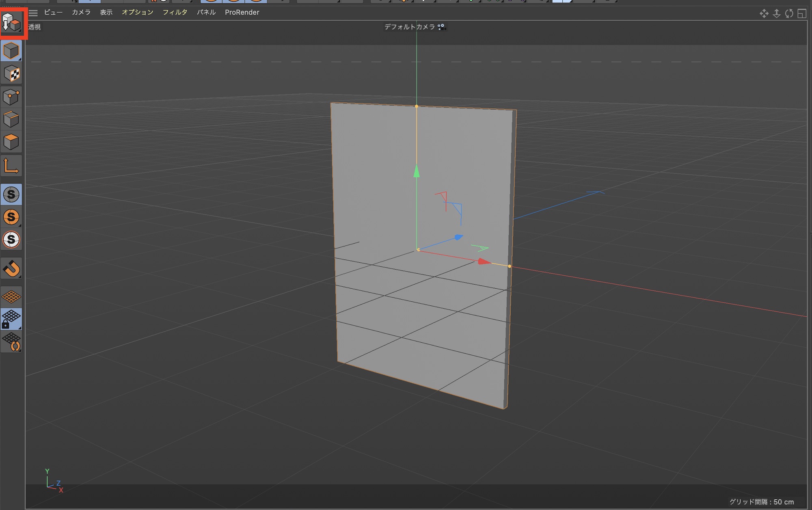
Task: Open the オプション menu
Action: (137, 13)
